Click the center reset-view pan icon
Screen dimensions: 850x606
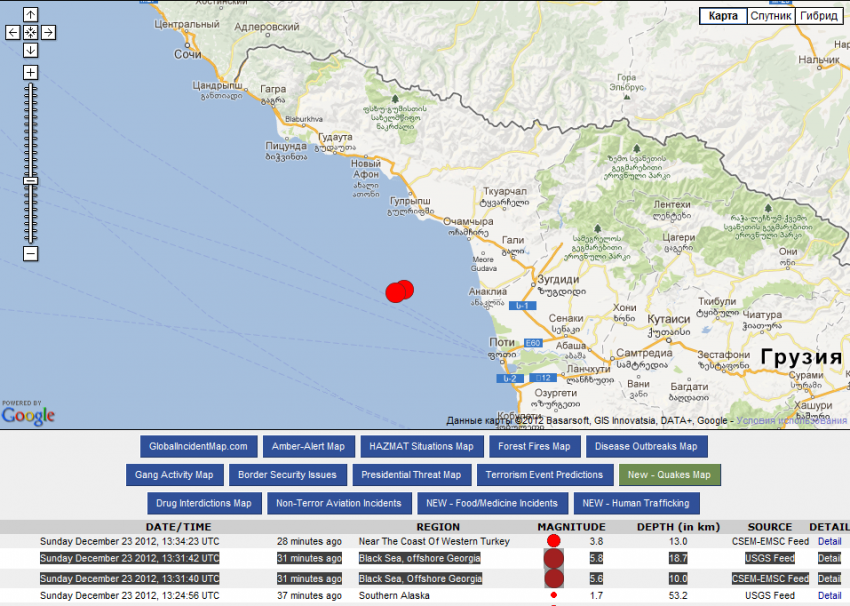[30, 32]
